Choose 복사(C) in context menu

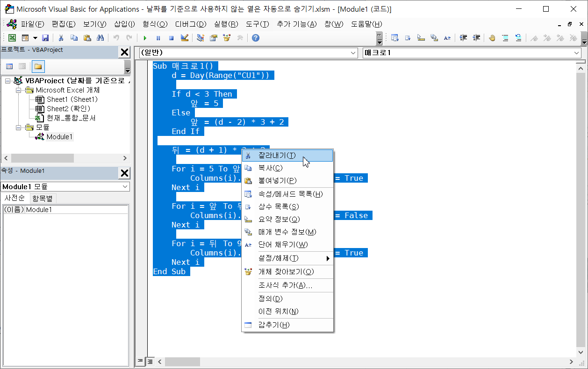[x=287, y=168]
